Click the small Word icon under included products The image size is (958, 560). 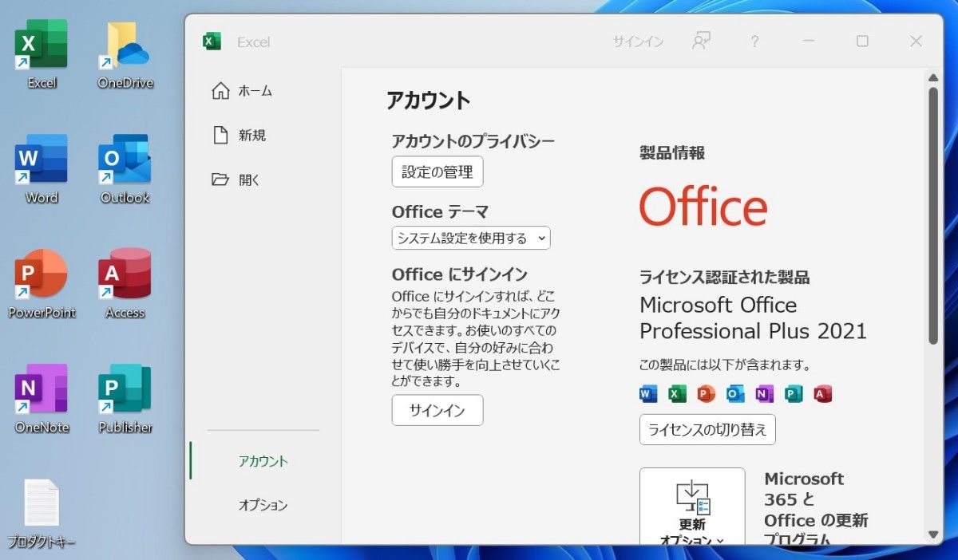(648, 393)
